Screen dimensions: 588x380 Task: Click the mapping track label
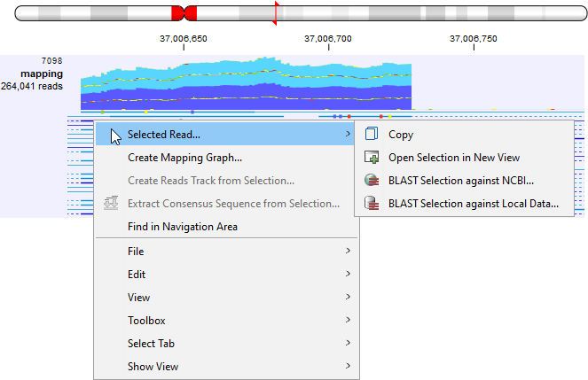(40, 74)
